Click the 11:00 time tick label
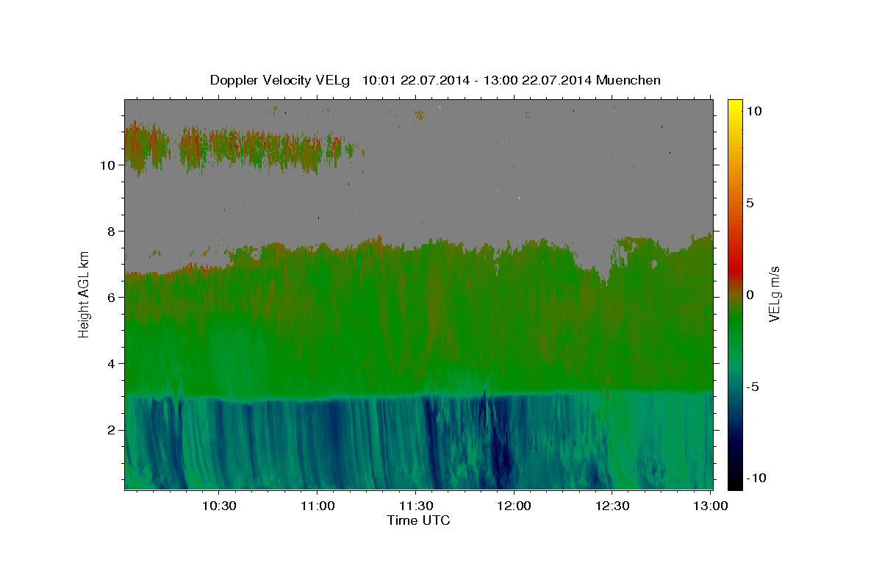 tap(317, 506)
